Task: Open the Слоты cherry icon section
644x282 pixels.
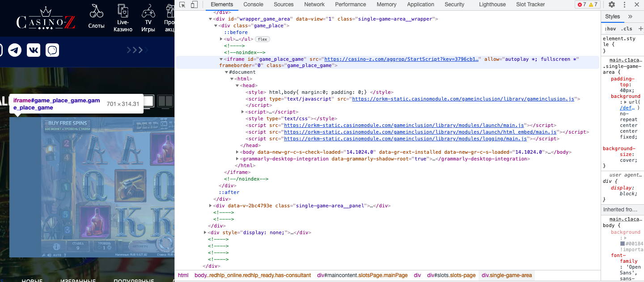Action: (96, 17)
